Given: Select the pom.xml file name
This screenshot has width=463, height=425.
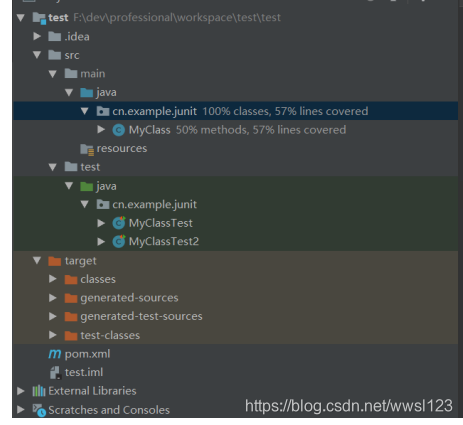Looking at the screenshot, I should (x=87, y=354).
